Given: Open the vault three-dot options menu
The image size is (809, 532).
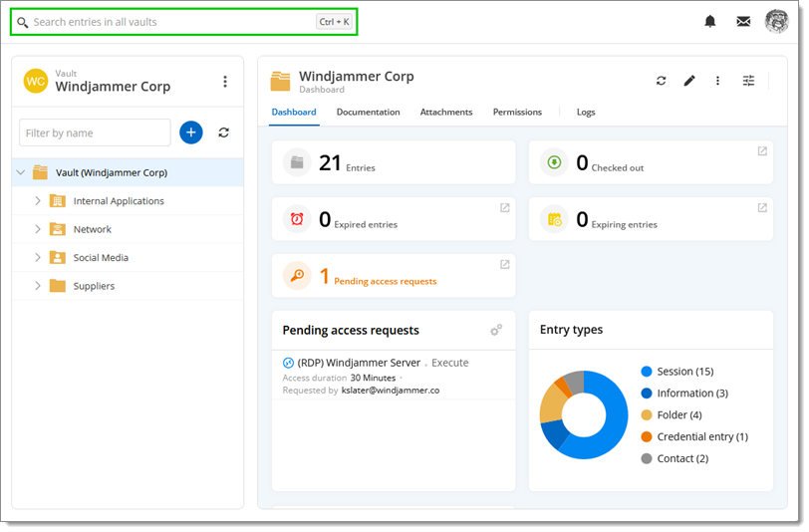Looking at the screenshot, I should point(225,82).
